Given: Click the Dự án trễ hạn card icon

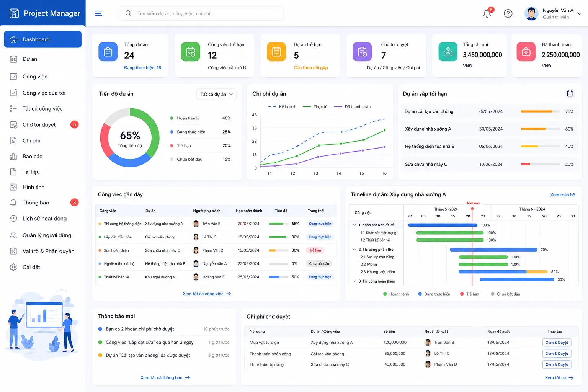Looking at the screenshot, I should 276,52.
